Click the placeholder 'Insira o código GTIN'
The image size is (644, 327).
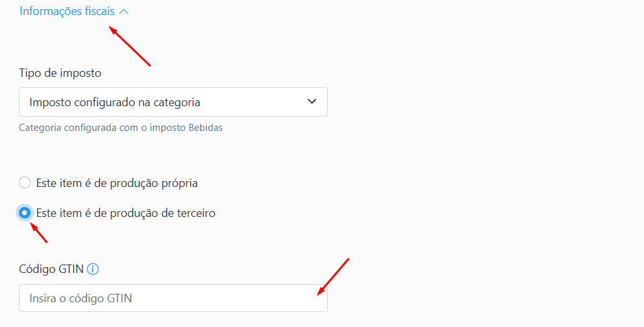pos(81,298)
